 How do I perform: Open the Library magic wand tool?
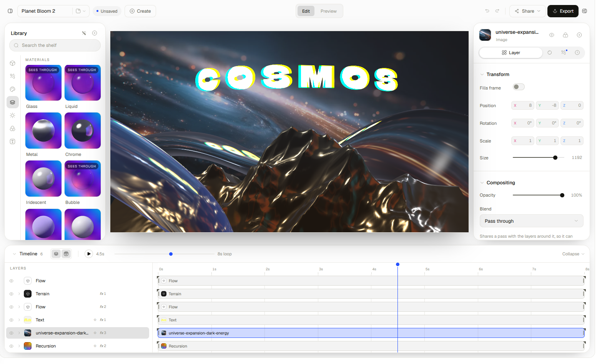tap(84, 33)
